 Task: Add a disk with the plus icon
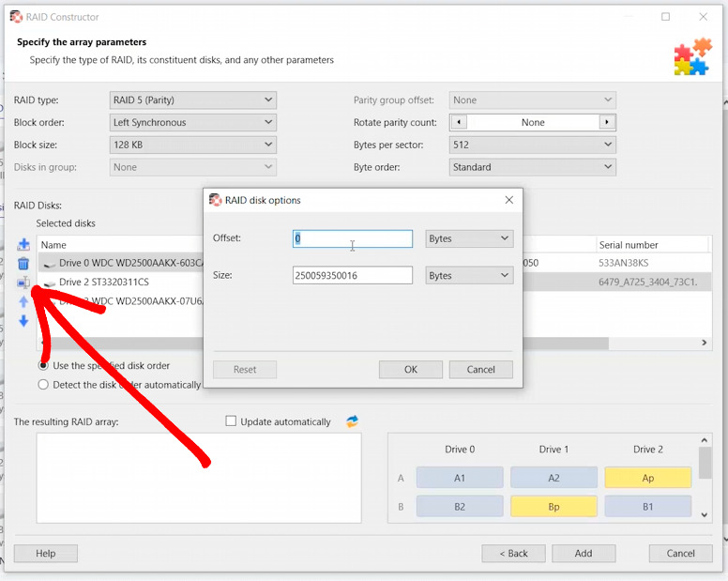click(x=23, y=244)
